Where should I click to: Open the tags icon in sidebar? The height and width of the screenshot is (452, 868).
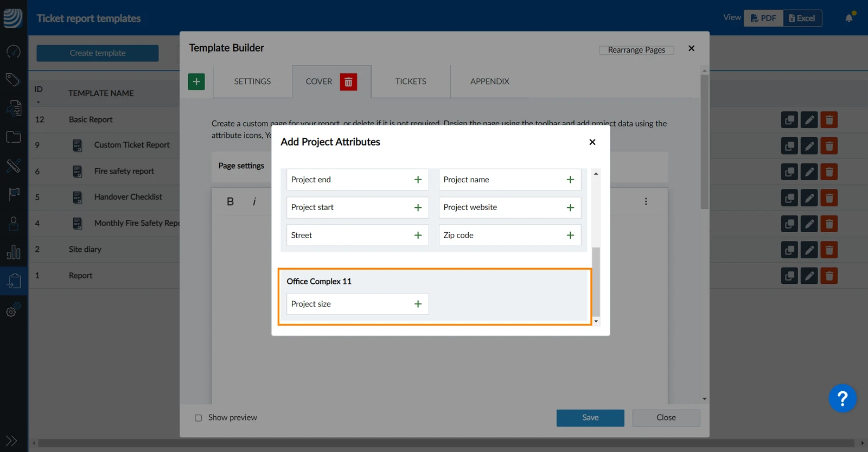pos(13,80)
